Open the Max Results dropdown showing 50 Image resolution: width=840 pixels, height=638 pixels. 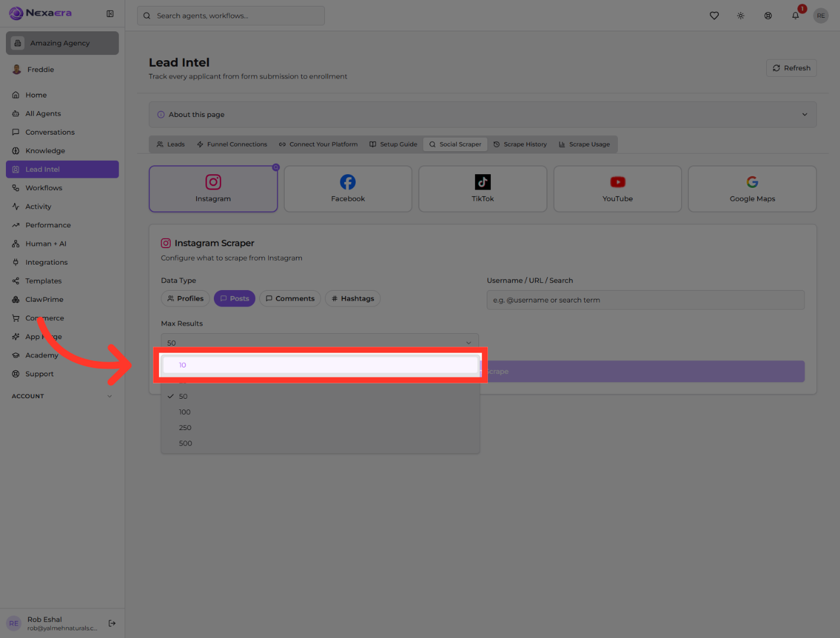point(320,343)
